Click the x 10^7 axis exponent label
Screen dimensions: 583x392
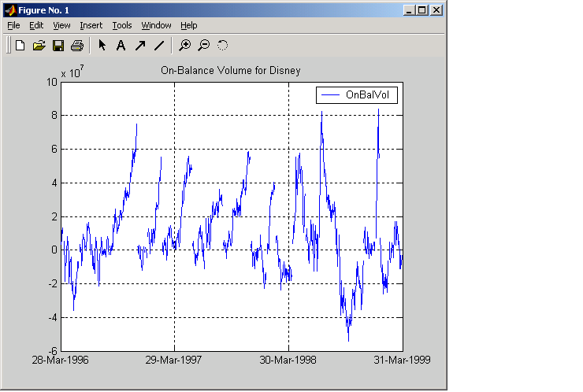pos(72,72)
